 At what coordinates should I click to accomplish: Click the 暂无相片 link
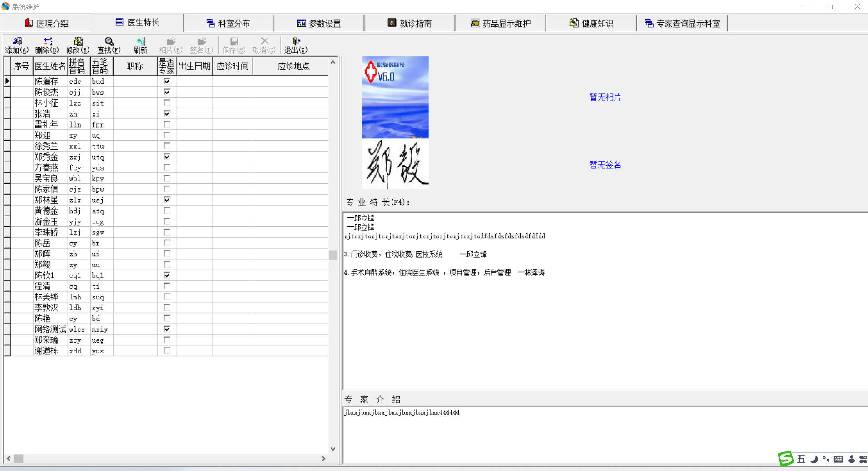pyautogui.click(x=605, y=97)
